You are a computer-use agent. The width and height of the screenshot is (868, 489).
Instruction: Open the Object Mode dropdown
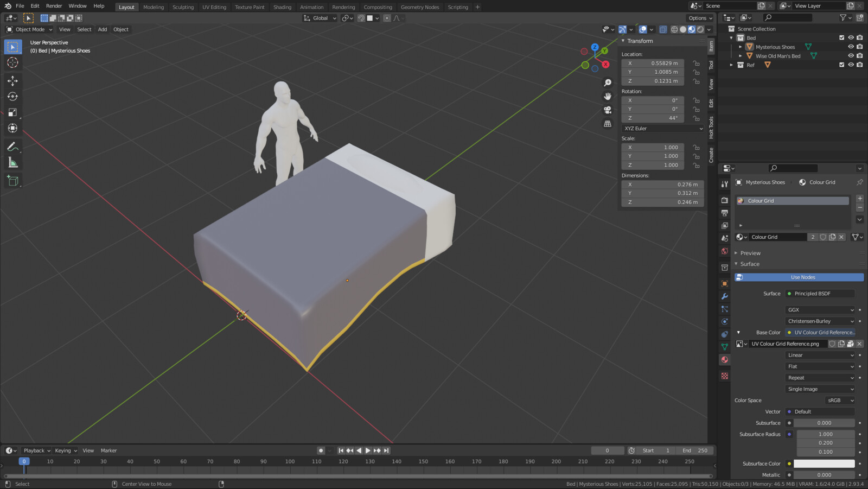[x=29, y=29]
